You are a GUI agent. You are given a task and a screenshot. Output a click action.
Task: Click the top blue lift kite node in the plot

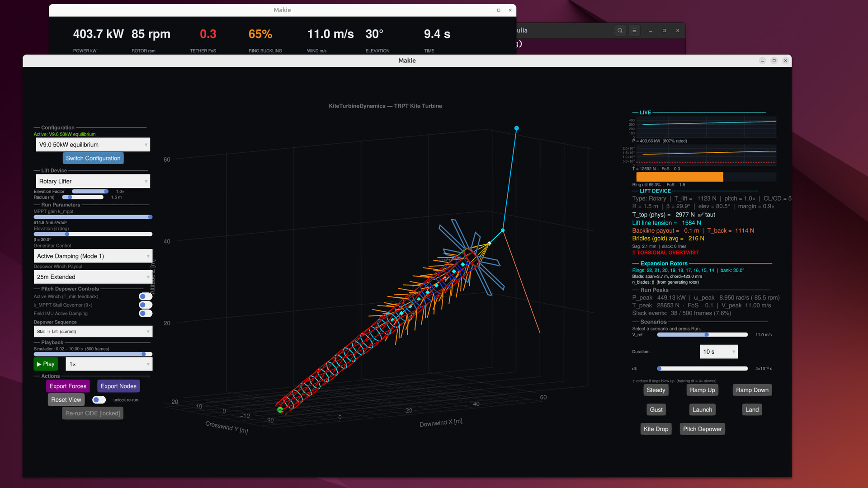[x=516, y=128]
